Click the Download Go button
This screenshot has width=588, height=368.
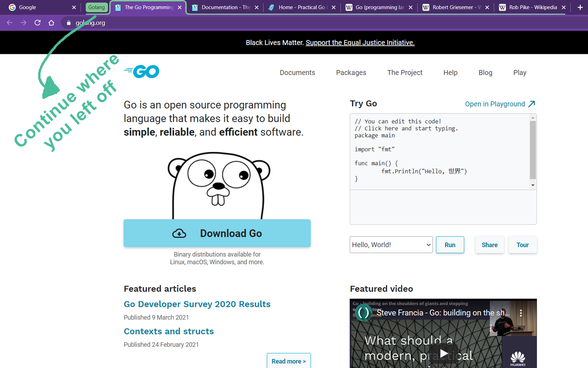[x=217, y=233]
